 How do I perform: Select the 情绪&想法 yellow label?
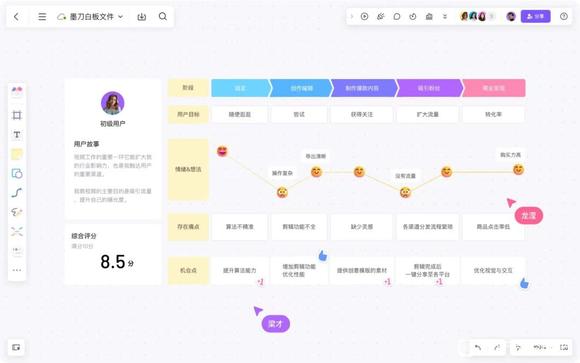click(188, 169)
